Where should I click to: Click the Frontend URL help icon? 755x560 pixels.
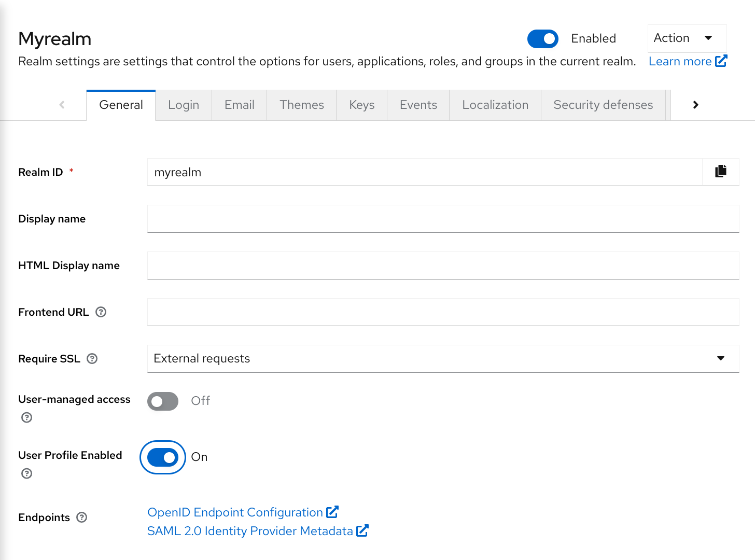pyautogui.click(x=102, y=312)
